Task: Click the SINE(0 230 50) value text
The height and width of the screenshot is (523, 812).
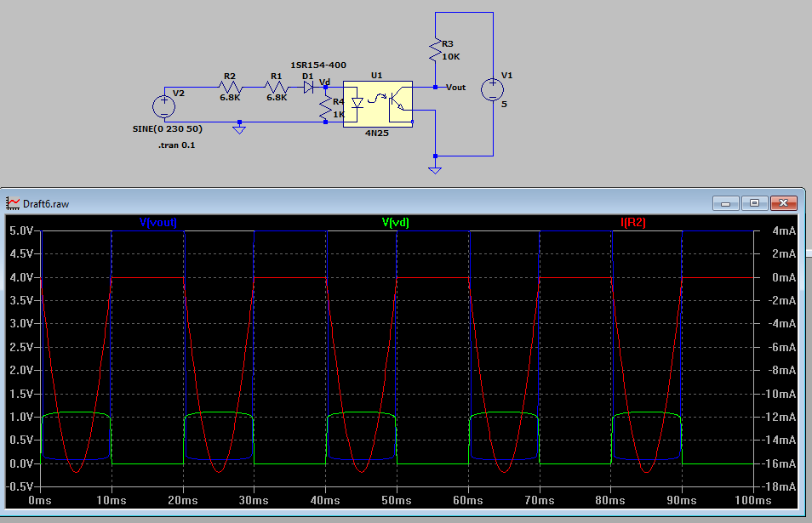Action: (x=168, y=128)
